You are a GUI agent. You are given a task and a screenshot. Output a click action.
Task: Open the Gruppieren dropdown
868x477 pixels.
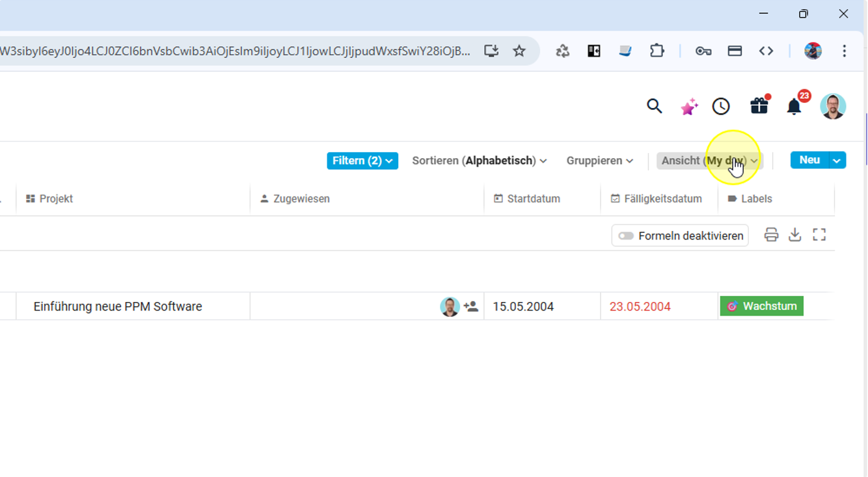click(x=599, y=161)
